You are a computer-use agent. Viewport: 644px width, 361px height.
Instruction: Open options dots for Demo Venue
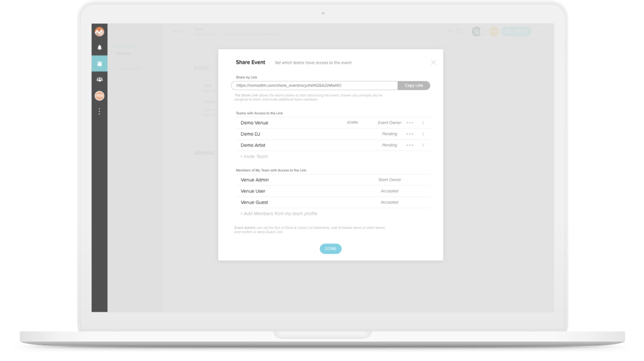point(409,123)
